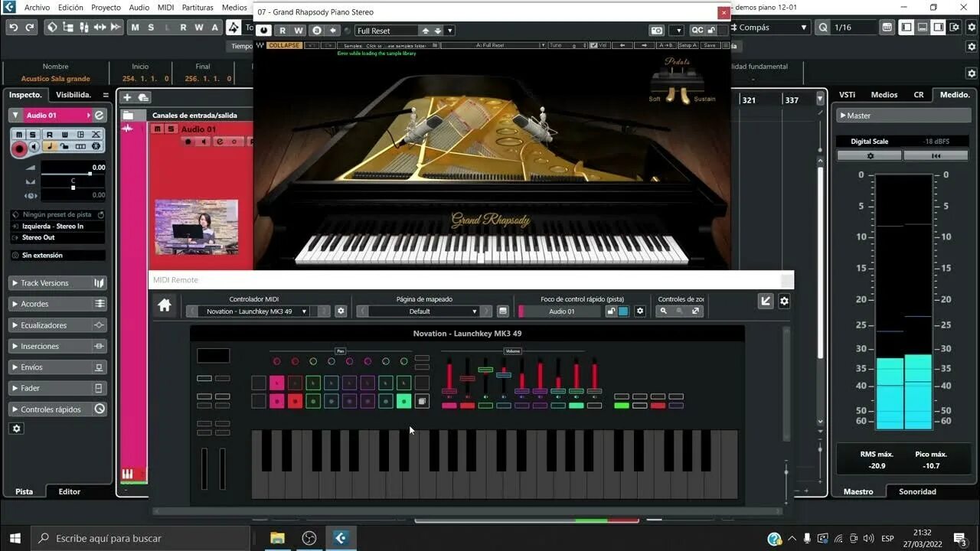Toggle global Mute M in Cubase toolbar
Viewport: 980px width, 551px height.
[136, 27]
